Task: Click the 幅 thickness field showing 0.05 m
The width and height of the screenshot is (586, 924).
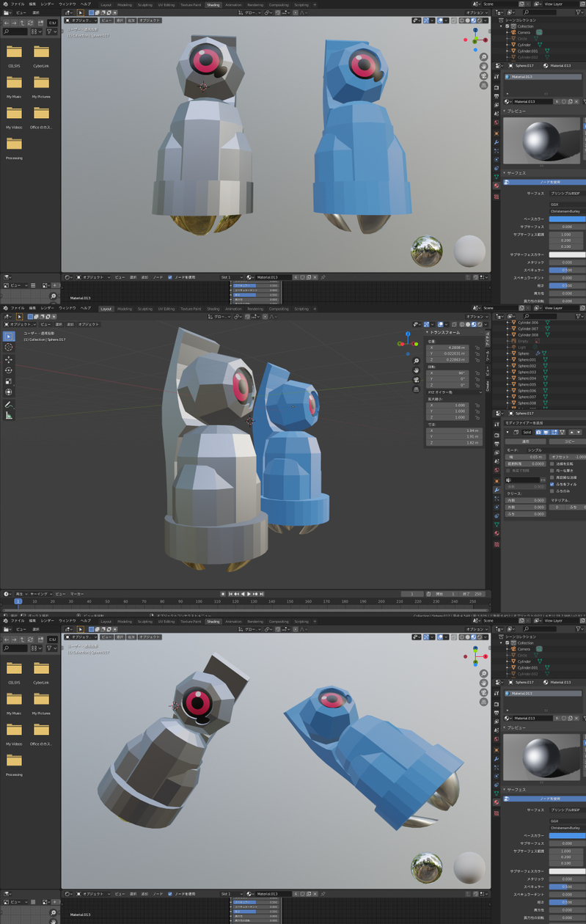Action: pyautogui.click(x=525, y=457)
